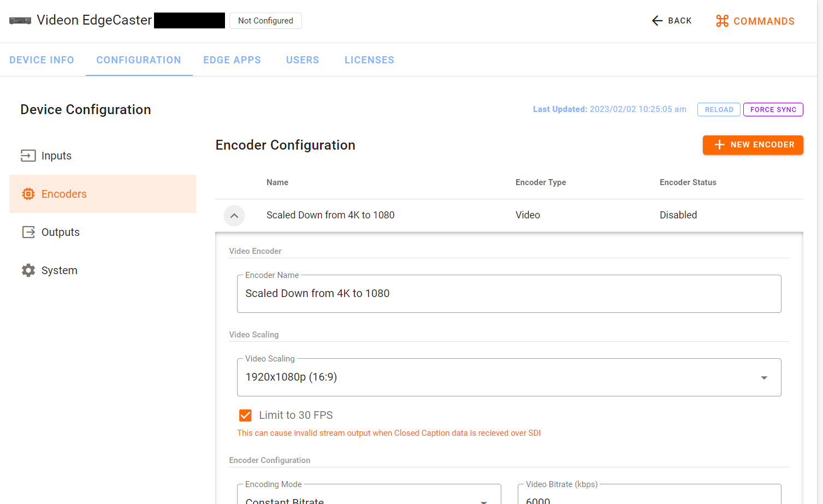Click the Videon EdgeCaster device icon

[20, 21]
